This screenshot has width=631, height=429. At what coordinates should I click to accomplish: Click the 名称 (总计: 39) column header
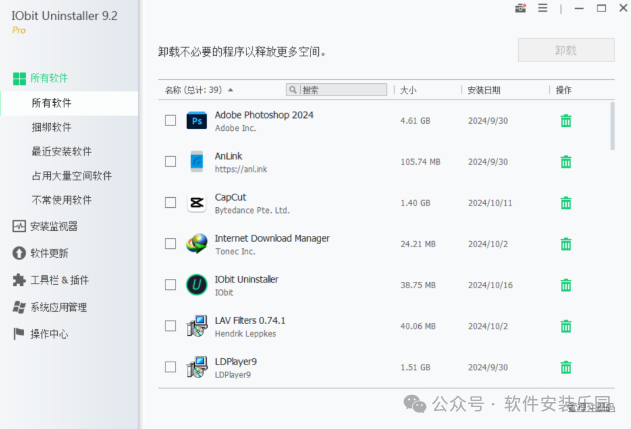(x=194, y=90)
